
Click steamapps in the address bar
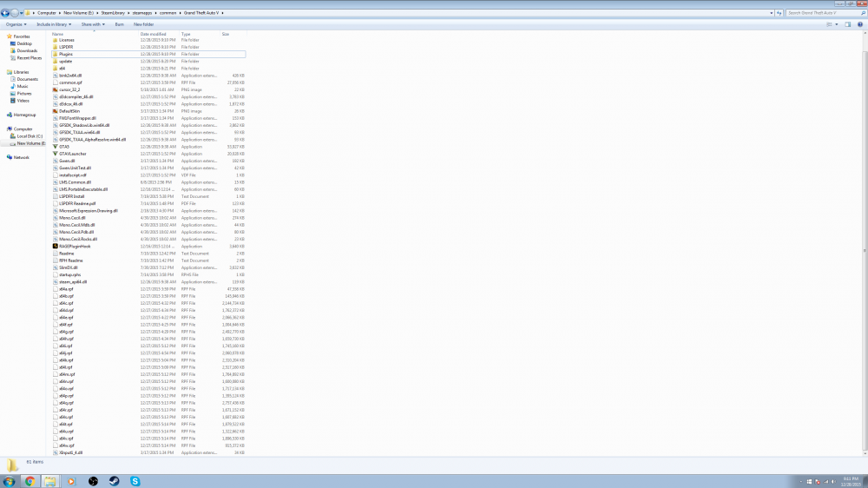(x=141, y=13)
